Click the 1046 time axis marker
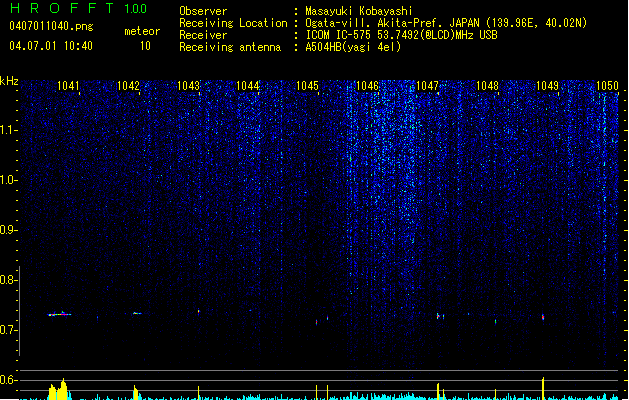The width and height of the screenshot is (629, 400). [367, 86]
